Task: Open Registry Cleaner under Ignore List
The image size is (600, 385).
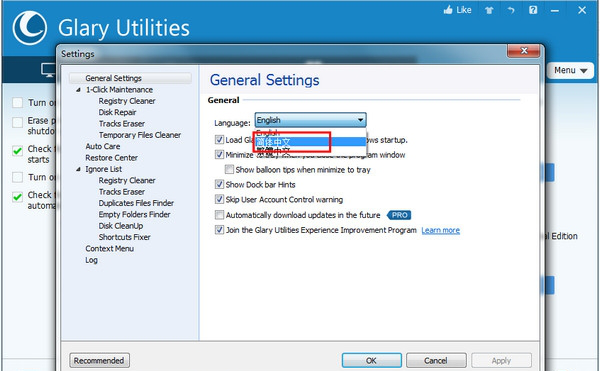Action: [127, 180]
